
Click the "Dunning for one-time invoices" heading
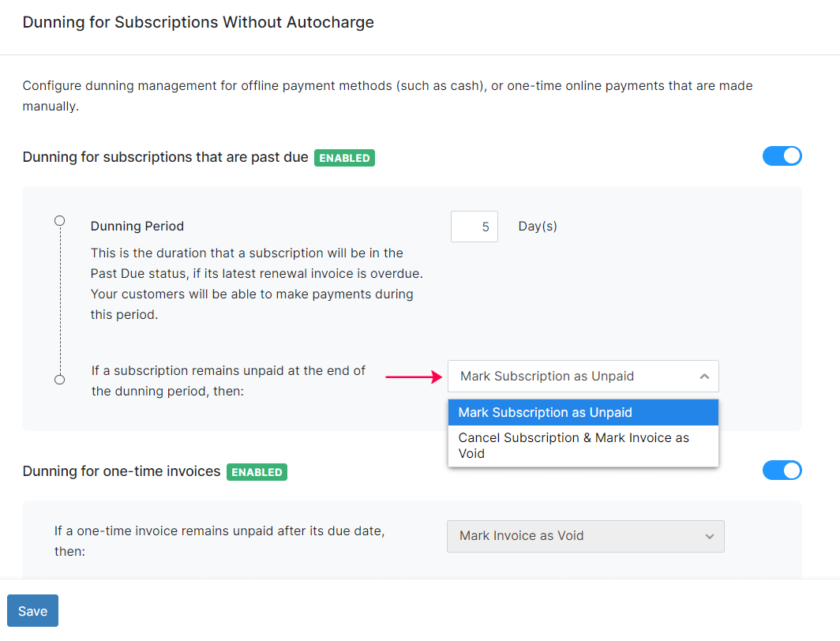click(122, 471)
